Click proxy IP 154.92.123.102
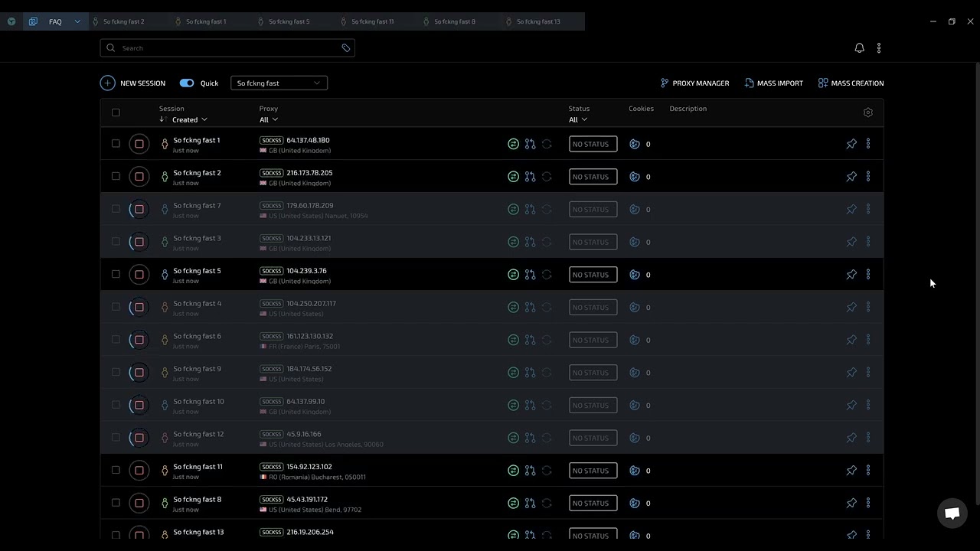Viewport: 980px width, 551px height. (x=309, y=467)
